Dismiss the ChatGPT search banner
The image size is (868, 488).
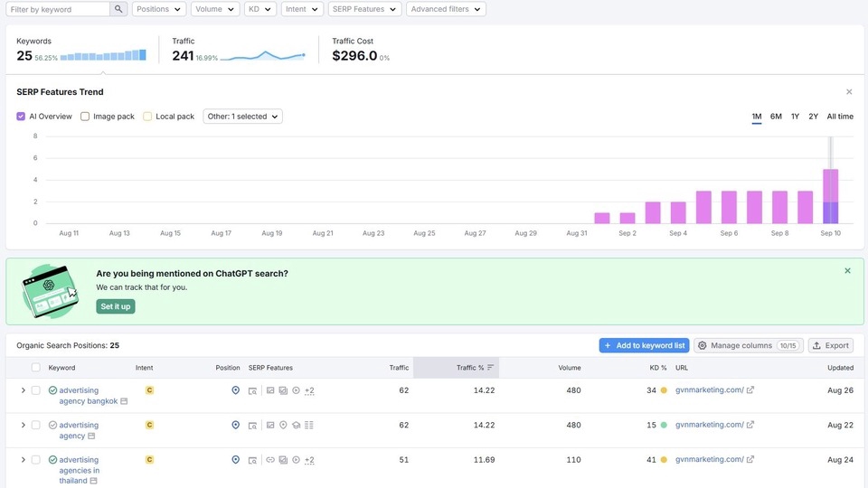tap(847, 271)
